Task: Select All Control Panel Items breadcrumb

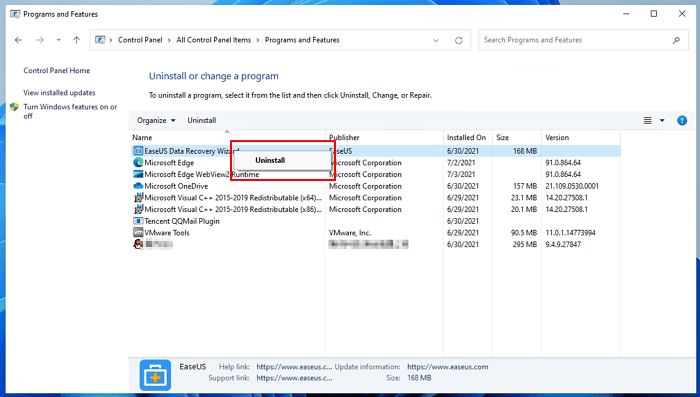Action: click(x=213, y=40)
